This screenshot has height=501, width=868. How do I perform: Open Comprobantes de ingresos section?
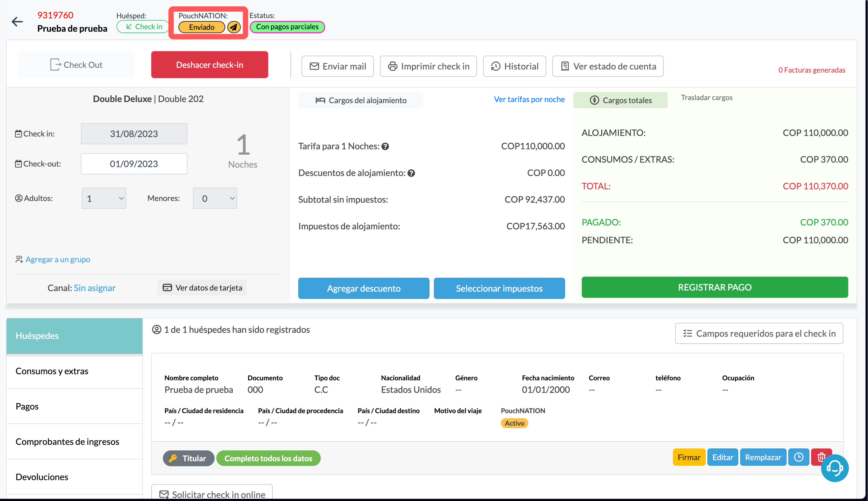pyautogui.click(x=74, y=442)
